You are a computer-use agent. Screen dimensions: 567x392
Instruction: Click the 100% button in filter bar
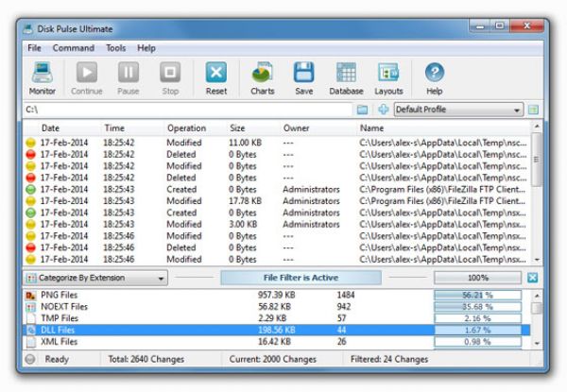(476, 278)
